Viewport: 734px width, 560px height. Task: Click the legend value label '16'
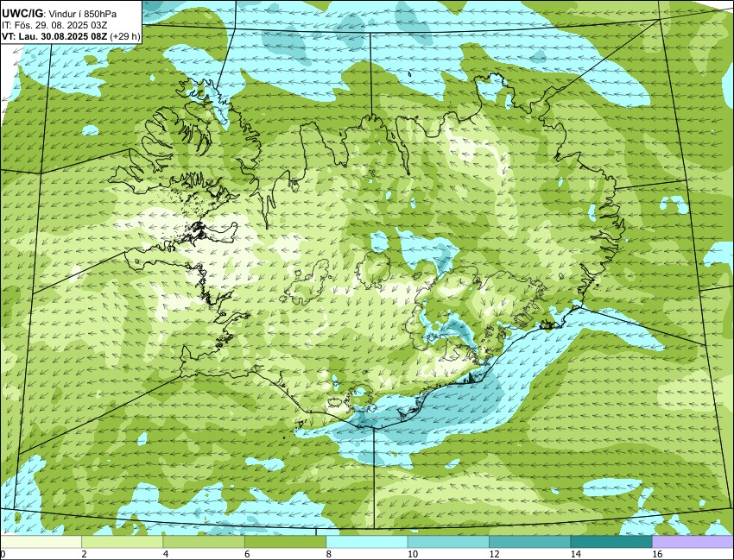click(x=657, y=554)
